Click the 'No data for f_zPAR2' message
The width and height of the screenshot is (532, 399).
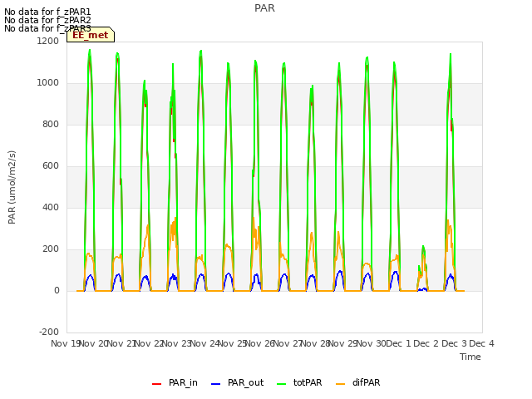coord(47,20)
